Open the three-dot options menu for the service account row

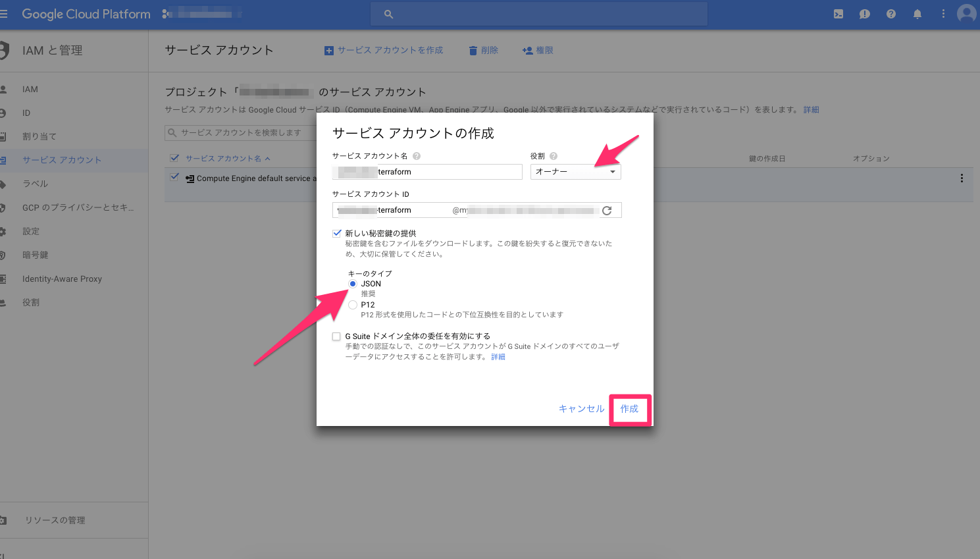[x=962, y=178]
